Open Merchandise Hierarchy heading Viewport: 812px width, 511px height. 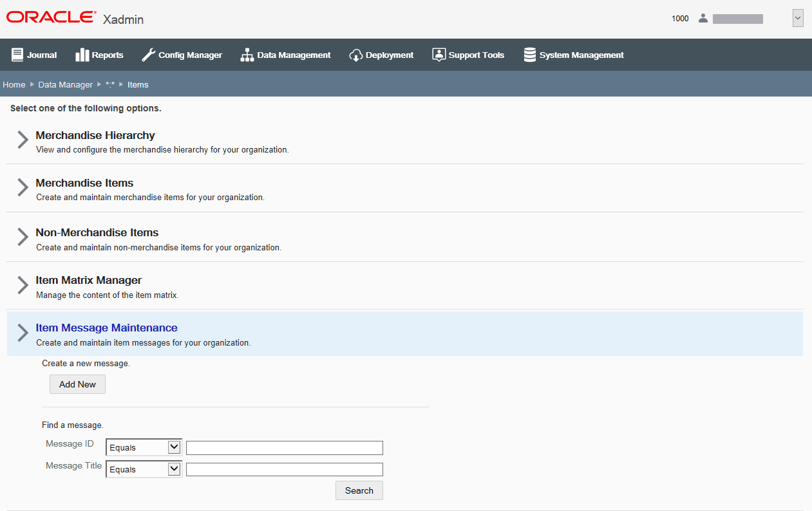click(x=95, y=135)
